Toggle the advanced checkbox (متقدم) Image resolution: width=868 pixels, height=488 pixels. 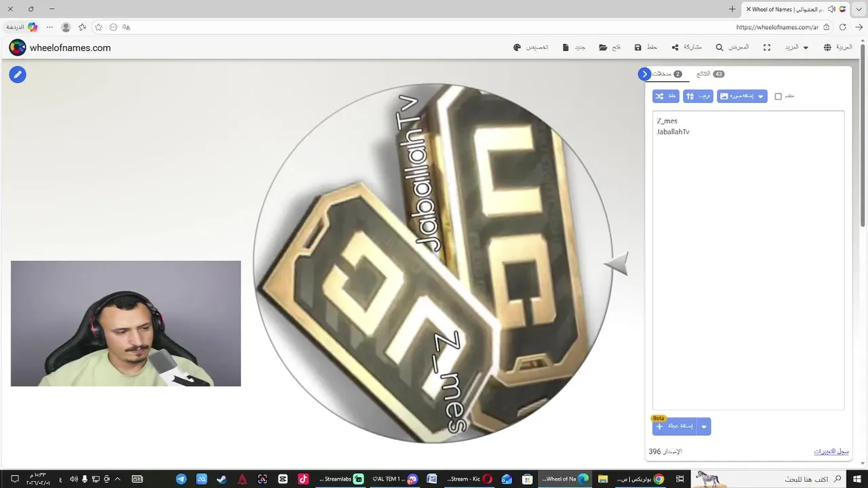pyautogui.click(x=778, y=96)
